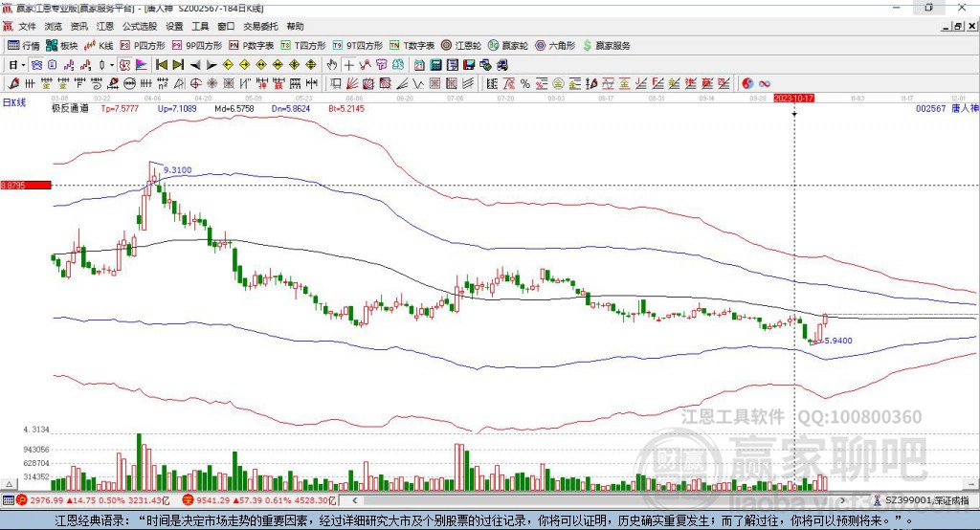Open the T四方形 tool
The height and width of the screenshot is (530, 980).
tap(303, 46)
